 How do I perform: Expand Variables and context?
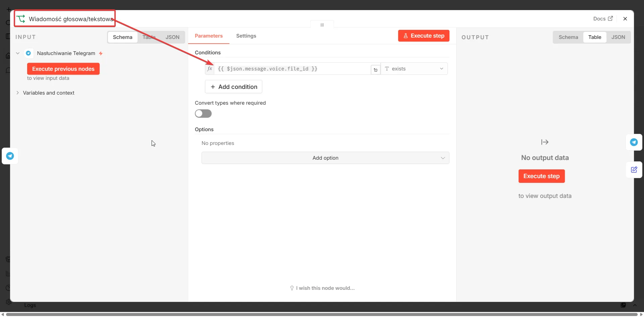[18, 93]
